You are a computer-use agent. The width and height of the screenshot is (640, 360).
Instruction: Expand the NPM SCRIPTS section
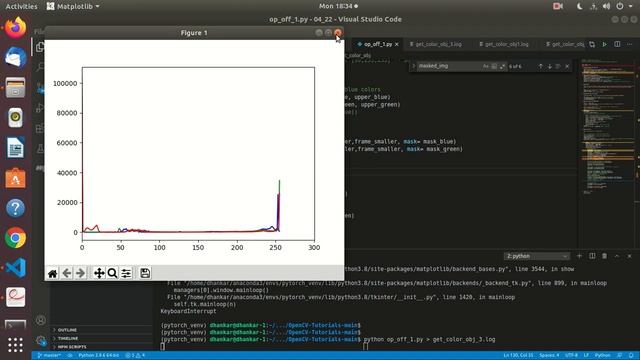click(x=102, y=347)
